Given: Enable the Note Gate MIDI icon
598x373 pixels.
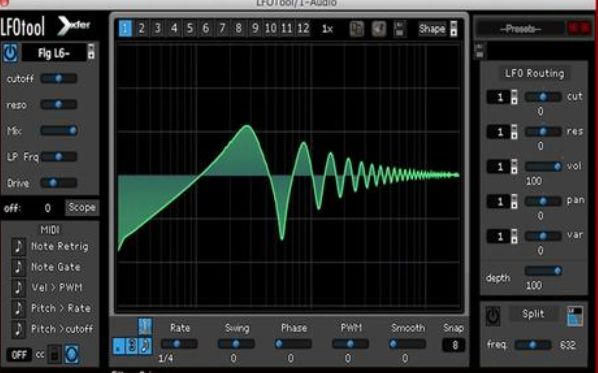Looking at the screenshot, I should 18,267.
